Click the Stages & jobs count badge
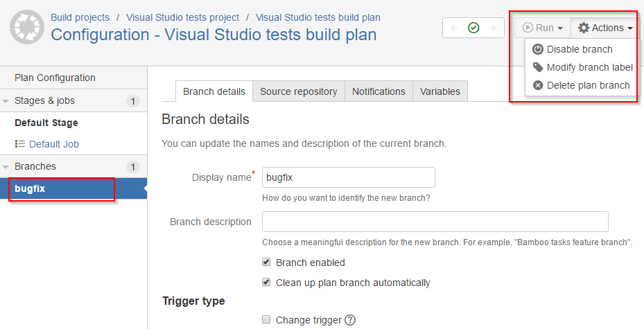644x329 pixels. point(132,101)
